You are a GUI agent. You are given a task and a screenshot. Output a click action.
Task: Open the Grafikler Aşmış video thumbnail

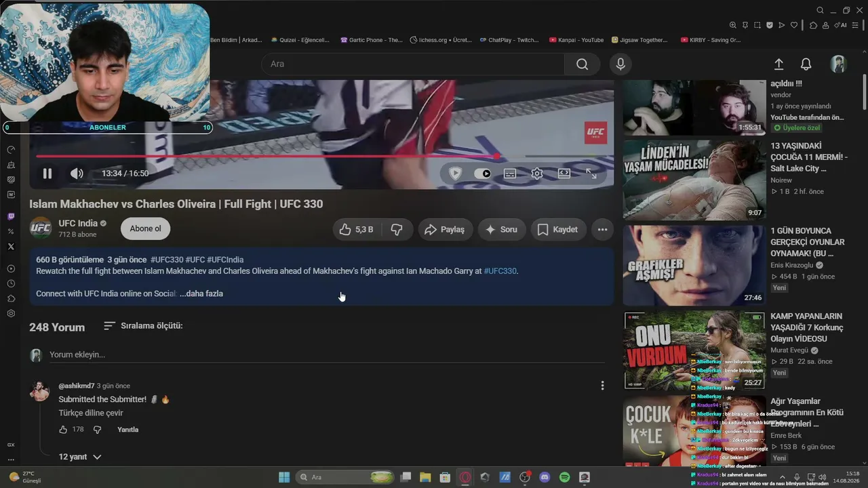point(694,266)
